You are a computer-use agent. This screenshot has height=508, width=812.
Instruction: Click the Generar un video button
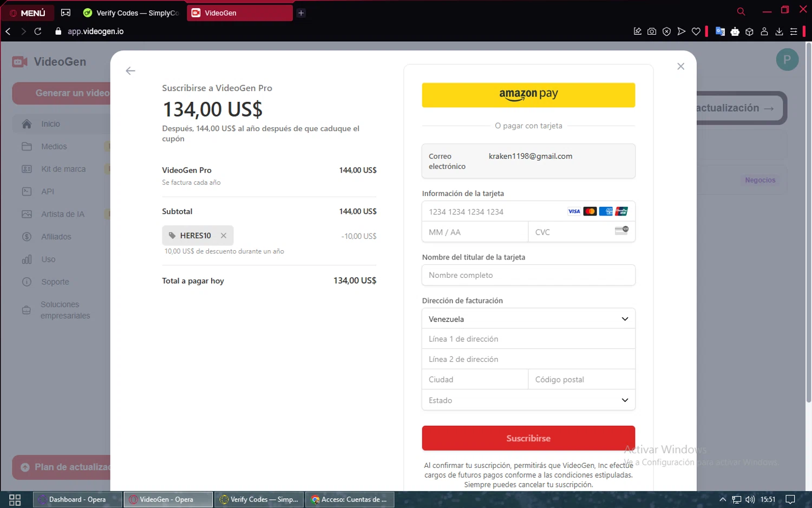62,93
